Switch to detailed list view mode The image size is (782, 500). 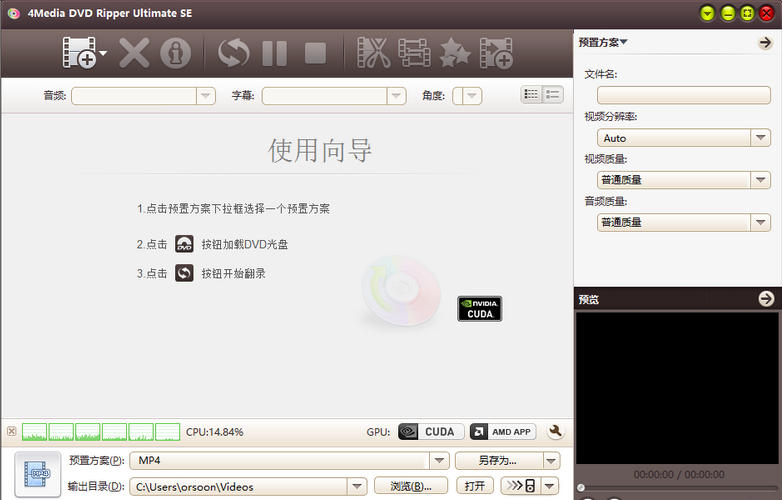click(553, 94)
